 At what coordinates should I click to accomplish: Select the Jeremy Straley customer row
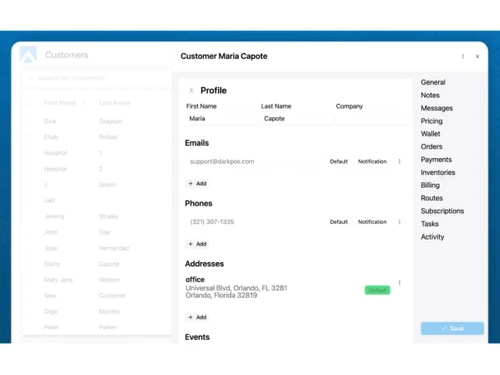(97, 216)
